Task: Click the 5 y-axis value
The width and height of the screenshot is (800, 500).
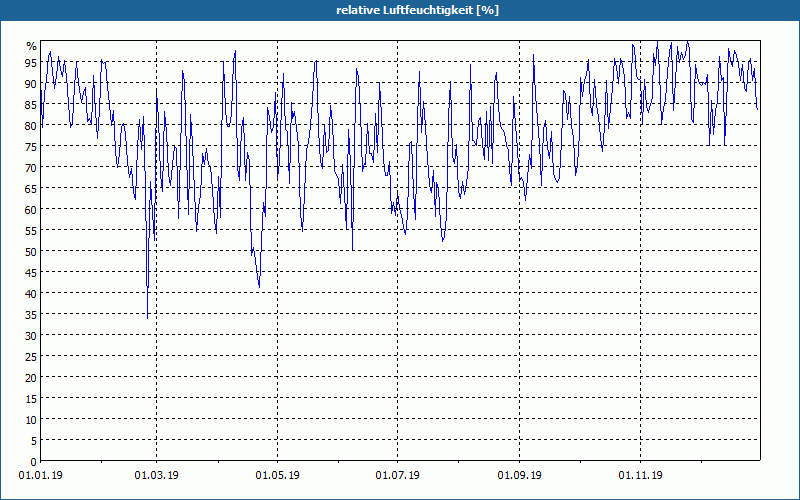Action: tap(34, 440)
